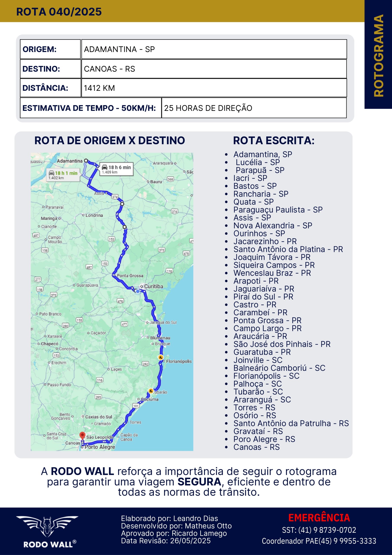392x555 pixels.
Task: Click 'Jaguariaíva - PR' in route list
Action: 264,289
